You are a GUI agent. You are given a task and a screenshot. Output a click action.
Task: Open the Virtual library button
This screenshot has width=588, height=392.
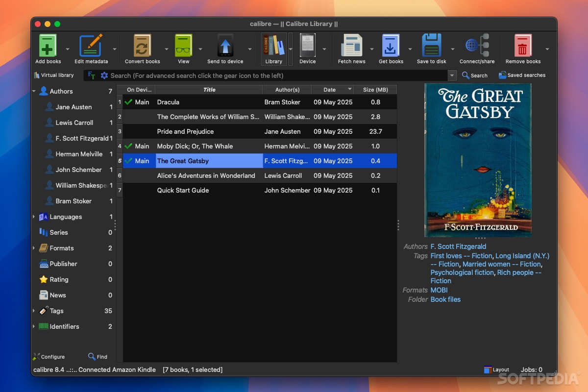point(53,75)
